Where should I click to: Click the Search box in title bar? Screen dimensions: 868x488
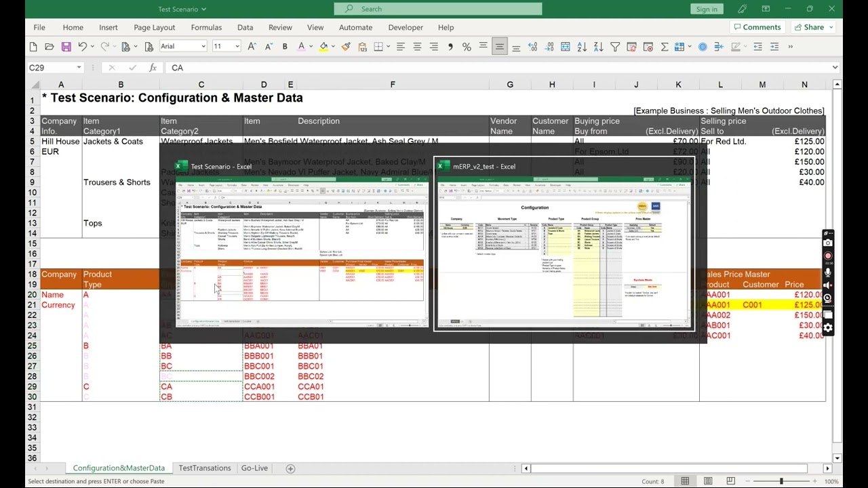438,9
